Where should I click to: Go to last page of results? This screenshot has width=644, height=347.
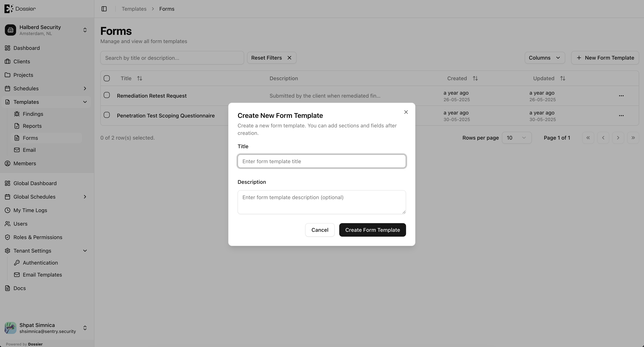(633, 138)
